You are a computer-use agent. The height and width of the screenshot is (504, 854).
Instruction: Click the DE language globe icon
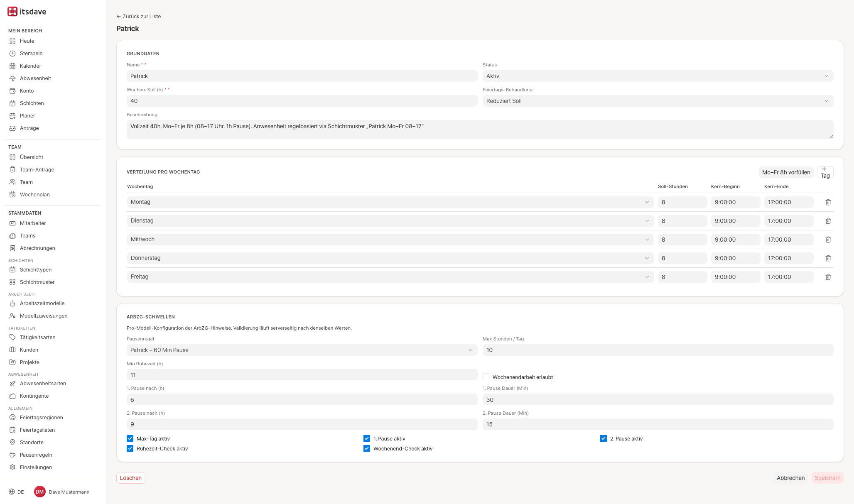click(x=12, y=492)
